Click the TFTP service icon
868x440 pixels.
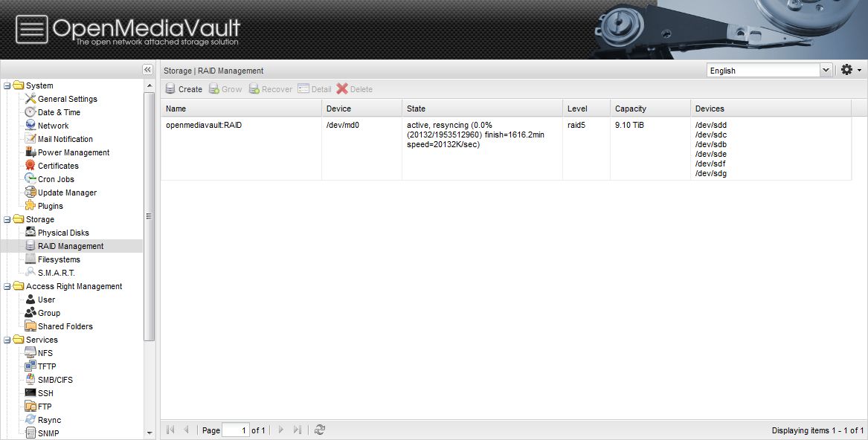30,366
